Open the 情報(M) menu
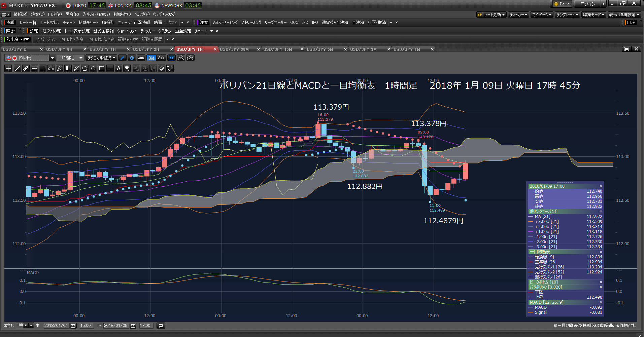Image resolution: width=644 pixels, height=337 pixels. click(x=21, y=14)
